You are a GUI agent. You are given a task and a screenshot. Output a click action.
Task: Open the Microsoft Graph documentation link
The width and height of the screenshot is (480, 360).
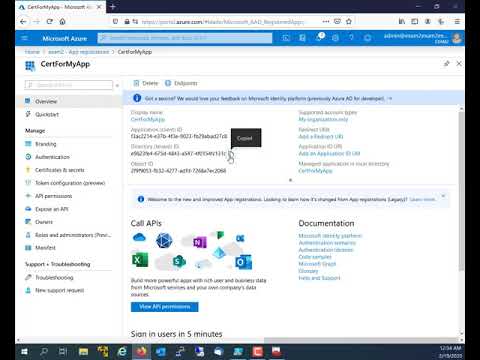317,264
